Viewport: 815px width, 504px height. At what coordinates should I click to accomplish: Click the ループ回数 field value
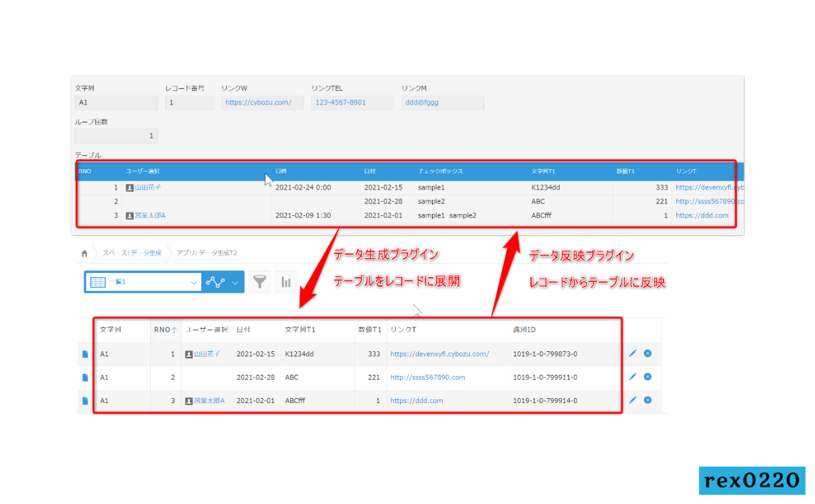(x=115, y=136)
